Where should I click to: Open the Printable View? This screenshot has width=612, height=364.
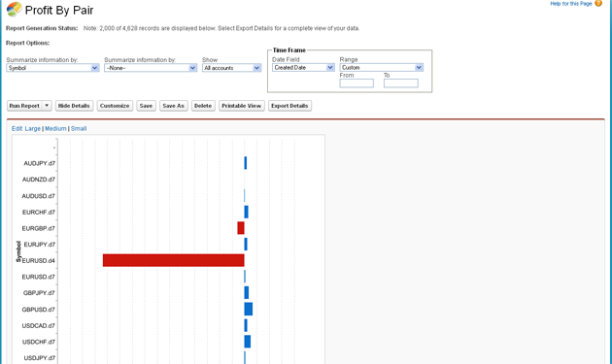tap(242, 106)
